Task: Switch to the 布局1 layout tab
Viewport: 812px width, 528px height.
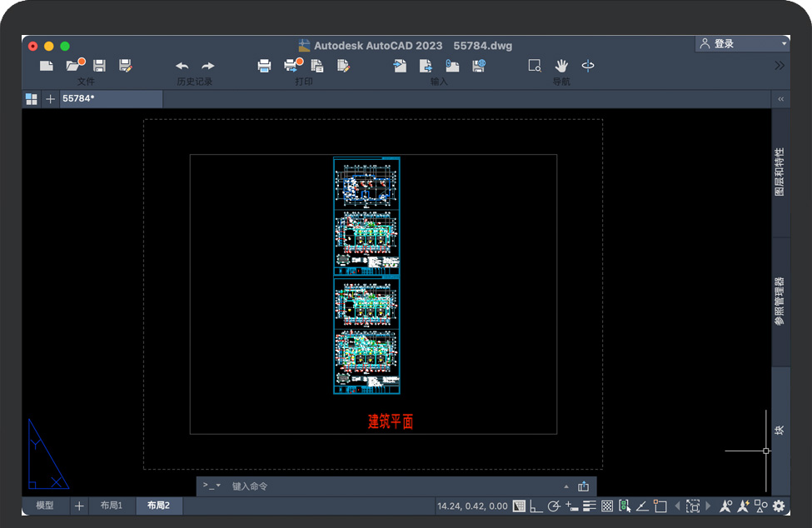Action: 112,506
